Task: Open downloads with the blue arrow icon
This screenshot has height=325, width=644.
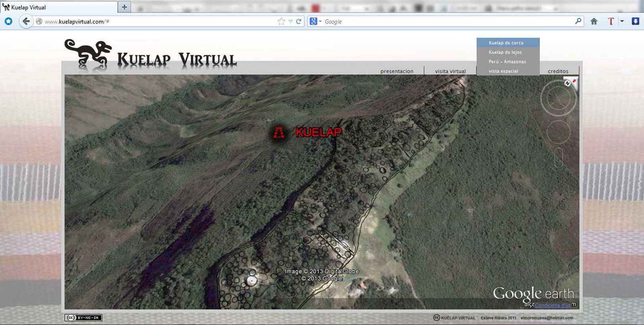Action: click(635, 21)
